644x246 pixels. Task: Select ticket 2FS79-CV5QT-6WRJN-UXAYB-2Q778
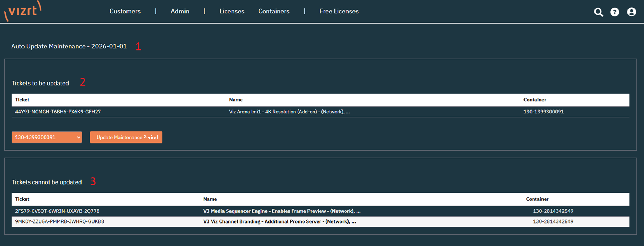pos(57,211)
